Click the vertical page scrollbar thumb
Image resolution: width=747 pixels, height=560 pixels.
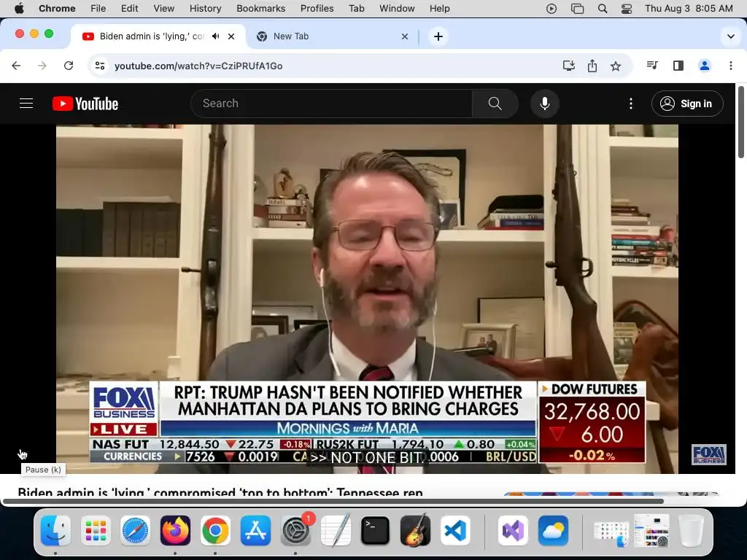tap(741, 122)
